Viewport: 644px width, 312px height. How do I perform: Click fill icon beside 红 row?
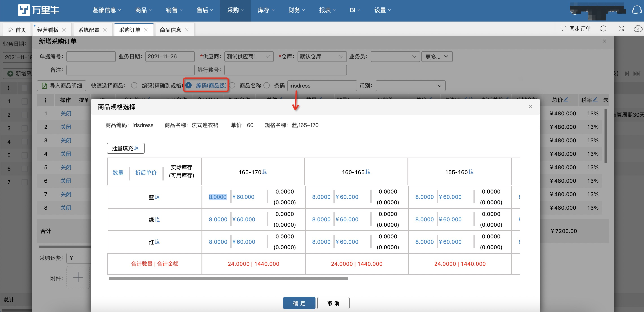click(157, 242)
